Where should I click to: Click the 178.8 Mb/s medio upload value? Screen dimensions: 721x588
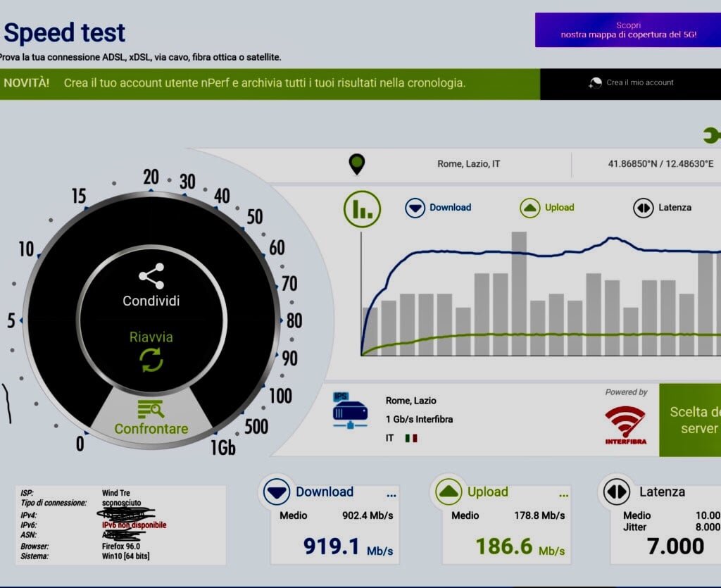[x=539, y=515]
